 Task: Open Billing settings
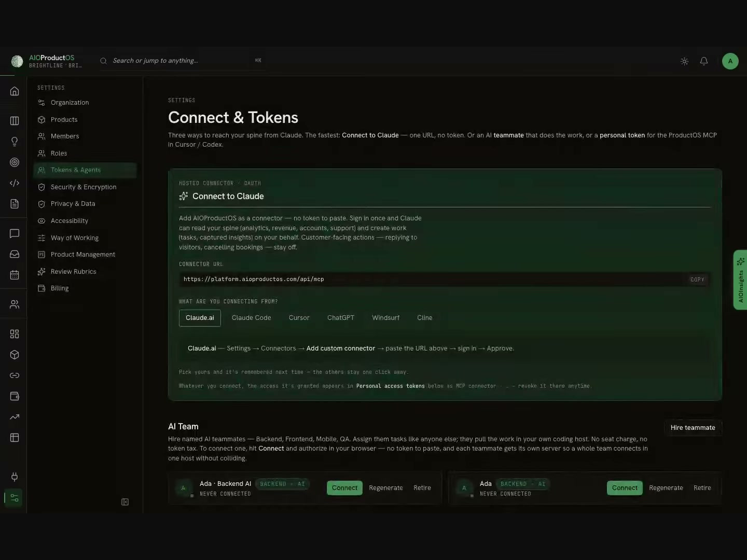[x=85, y=288]
